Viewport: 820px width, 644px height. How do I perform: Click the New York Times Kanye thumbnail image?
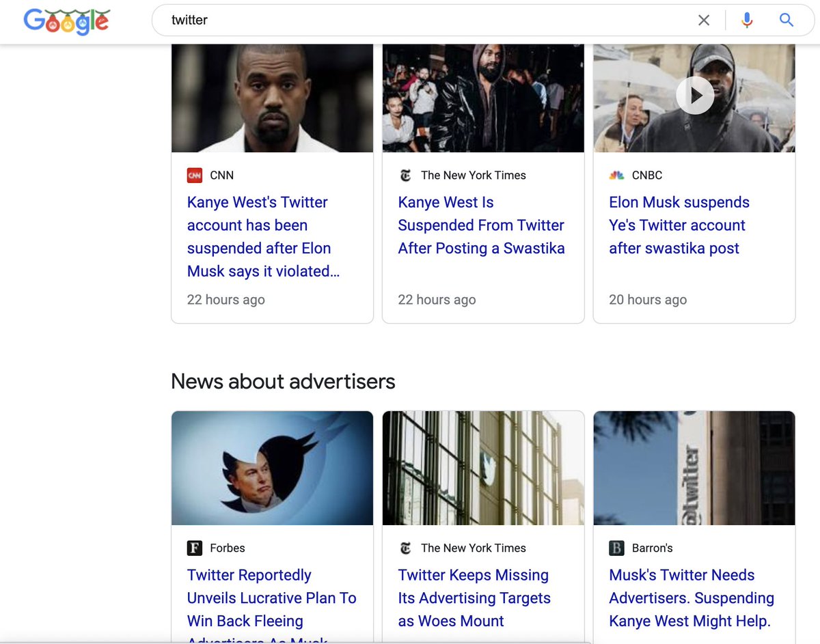[x=483, y=98]
